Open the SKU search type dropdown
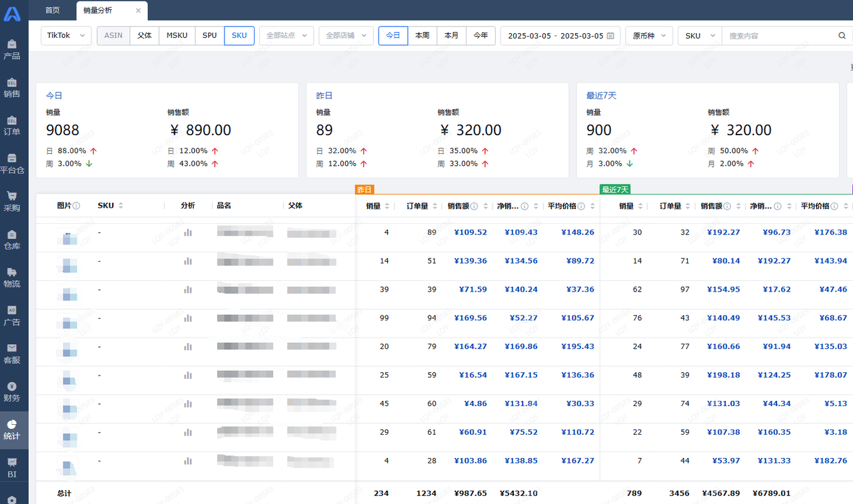The width and height of the screenshot is (853, 504). pyautogui.click(x=700, y=36)
